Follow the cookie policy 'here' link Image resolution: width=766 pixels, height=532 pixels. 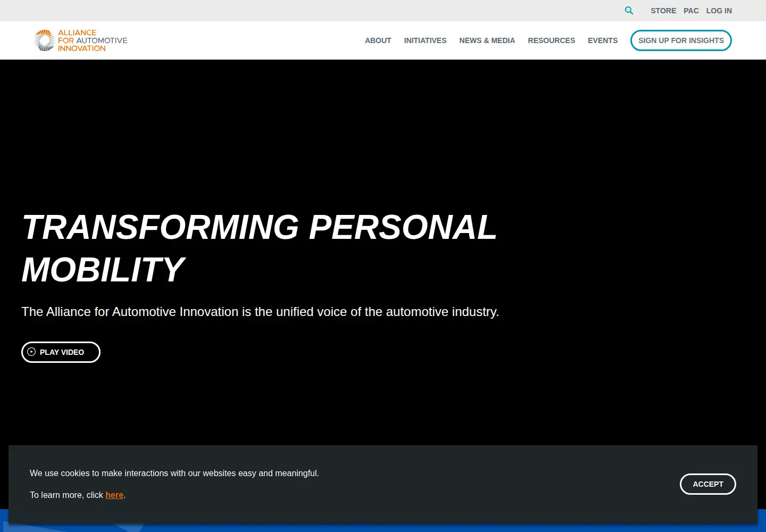tap(114, 495)
